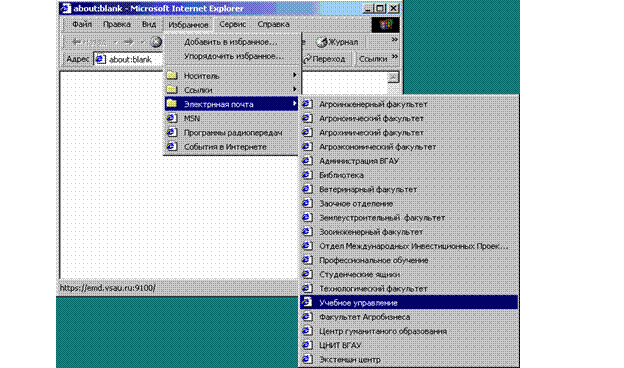Click the Студенческие ящики icon
The image size is (624, 368).
point(307,274)
